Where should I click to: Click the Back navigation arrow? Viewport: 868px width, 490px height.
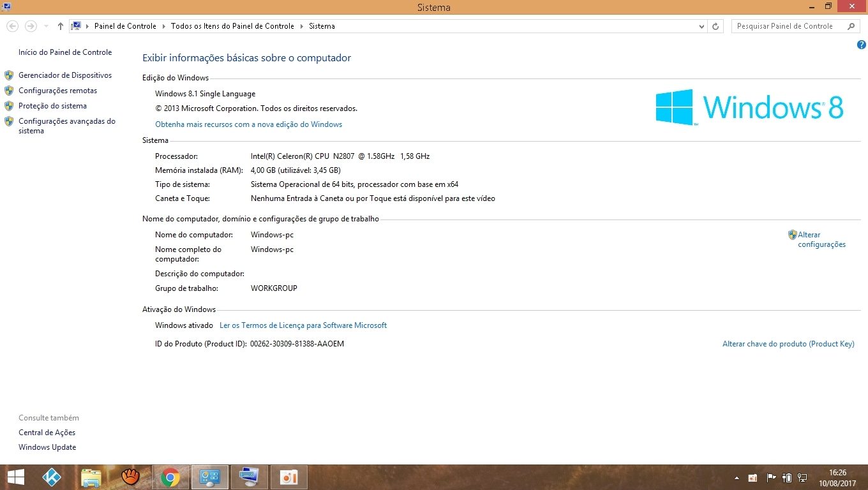[x=12, y=26]
